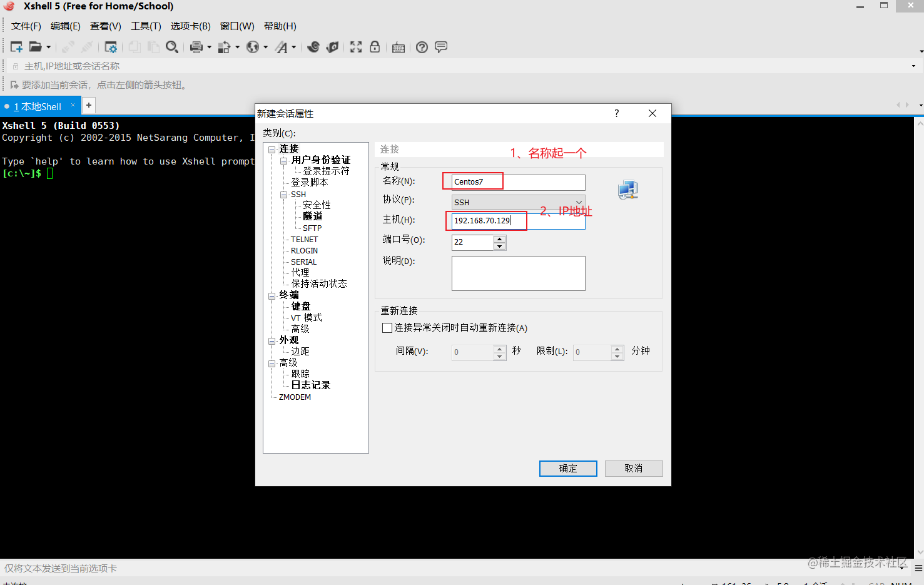Open the 文件(F) menu

pos(26,26)
